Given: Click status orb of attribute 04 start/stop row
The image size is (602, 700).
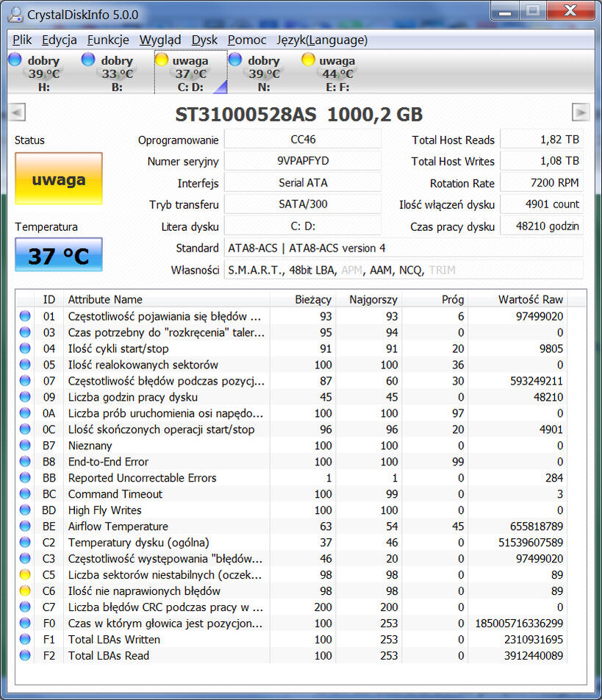Looking at the screenshot, I should [x=25, y=349].
